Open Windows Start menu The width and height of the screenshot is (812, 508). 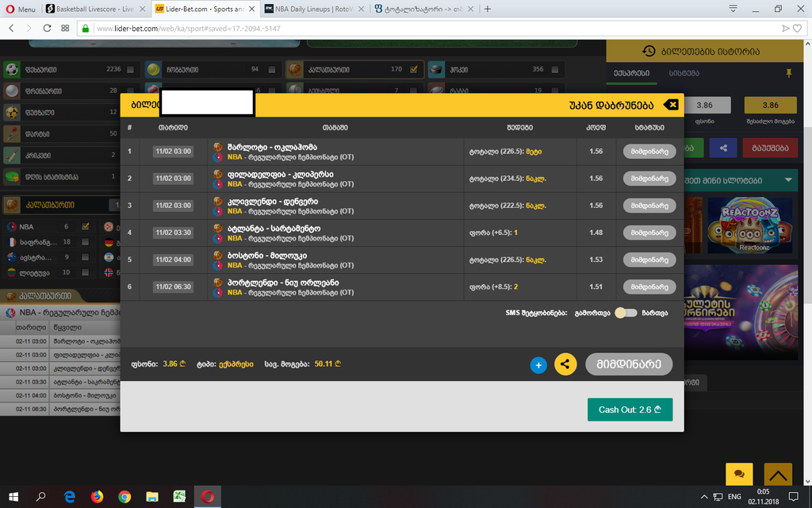click(x=13, y=497)
